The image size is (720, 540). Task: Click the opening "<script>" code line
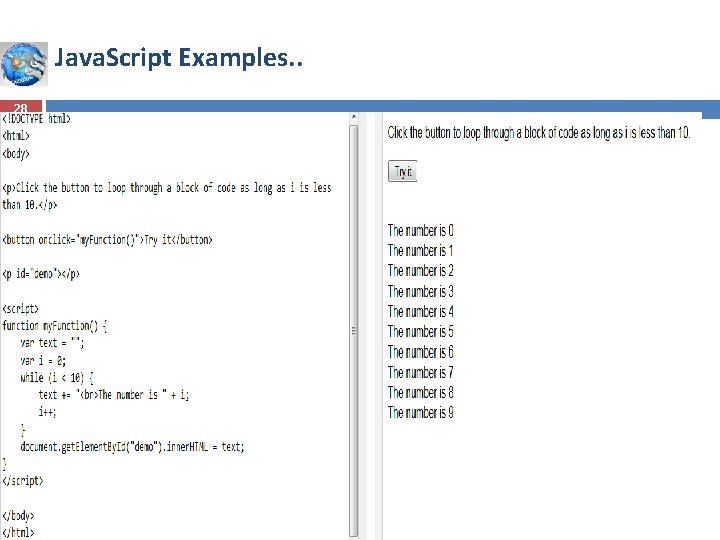click(21, 309)
